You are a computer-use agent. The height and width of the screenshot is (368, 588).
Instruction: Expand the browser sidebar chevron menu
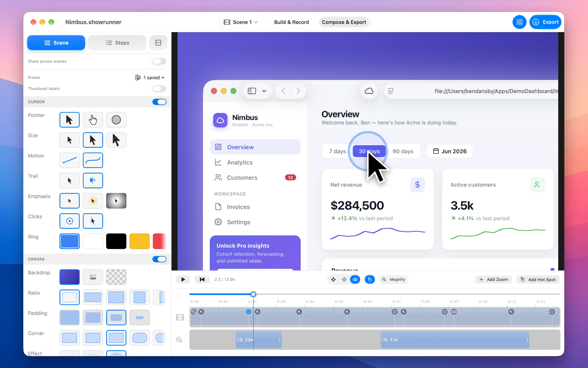264,91
